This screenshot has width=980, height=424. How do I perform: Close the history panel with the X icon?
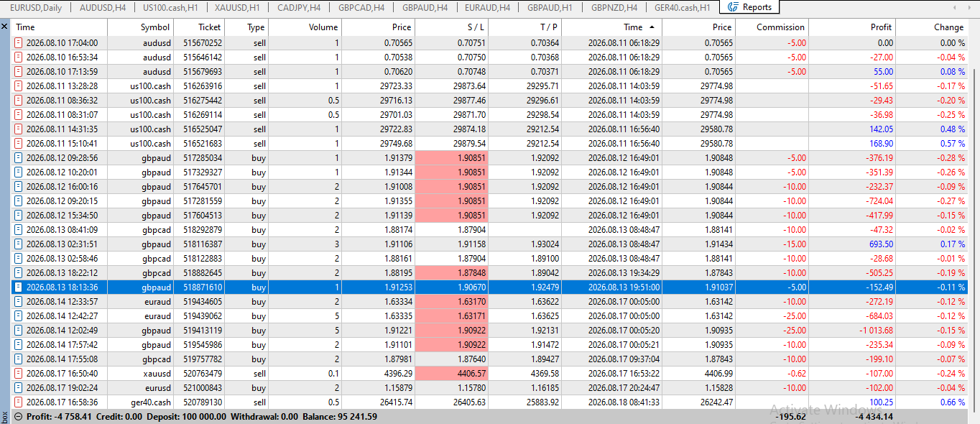[5, 27]
